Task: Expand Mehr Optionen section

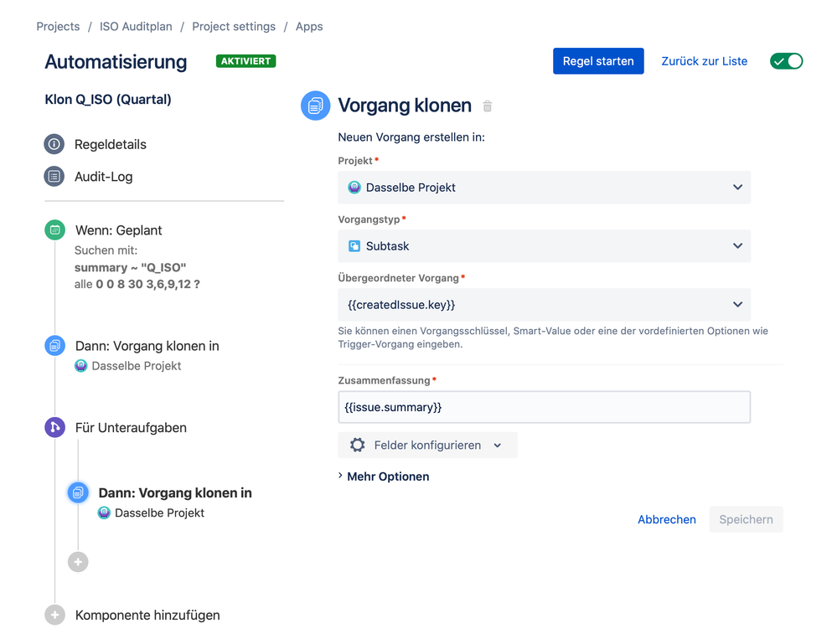Action: (384, 477)
